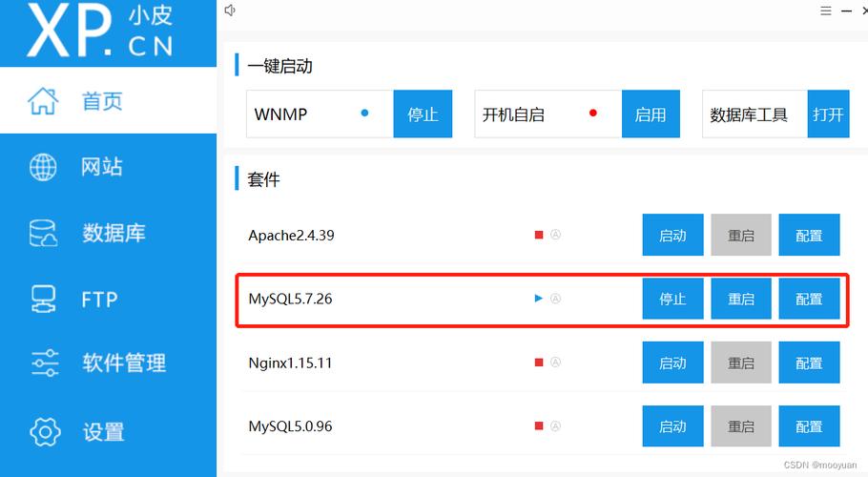
Task: Click Apache2.4.39 red stopped status icon
Action: coord(539,235)
